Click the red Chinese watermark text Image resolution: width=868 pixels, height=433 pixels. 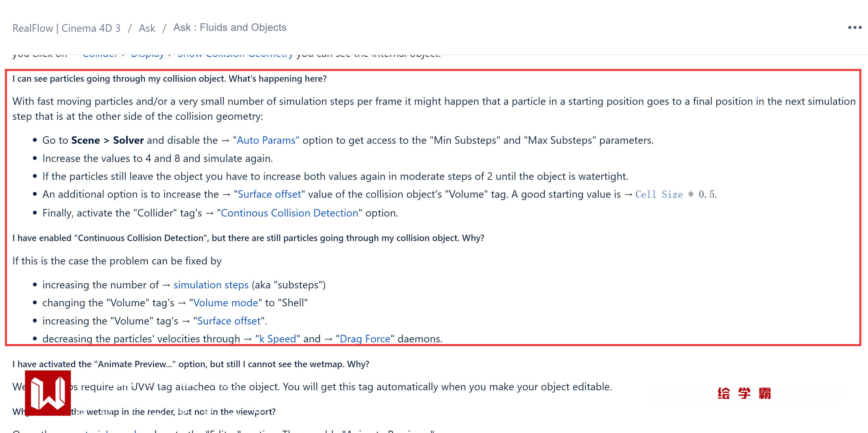[744, 393]
